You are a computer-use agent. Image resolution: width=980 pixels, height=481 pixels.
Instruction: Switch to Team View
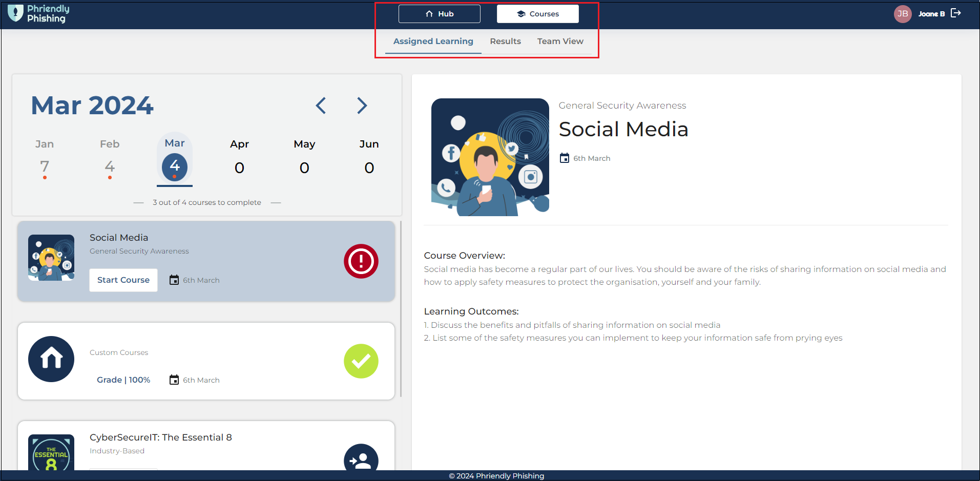click(x=560, y=41)
